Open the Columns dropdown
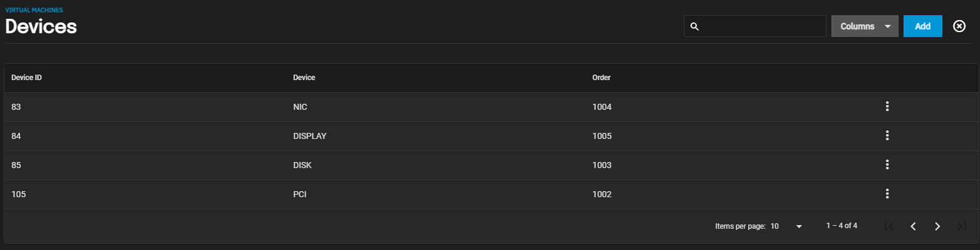The height and width of the screenshot is (250, 980). [x=865, y=26]
